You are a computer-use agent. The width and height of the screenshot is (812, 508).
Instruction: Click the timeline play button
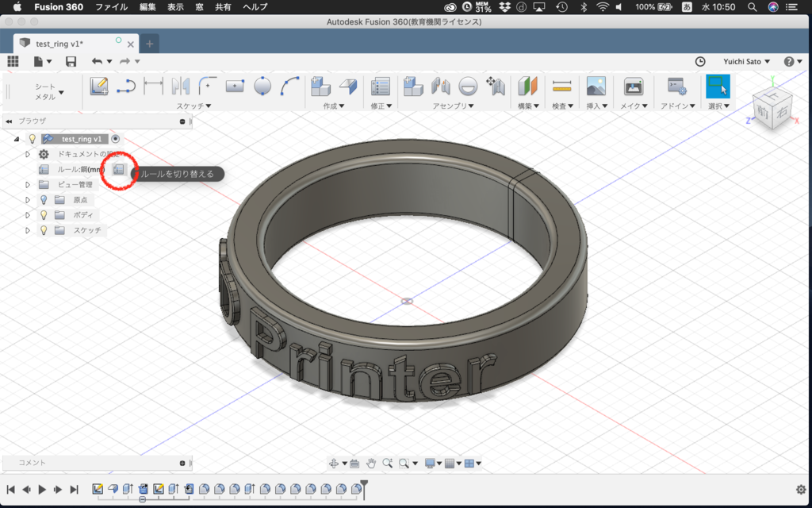pyautogui.click(x=43, y=489)
